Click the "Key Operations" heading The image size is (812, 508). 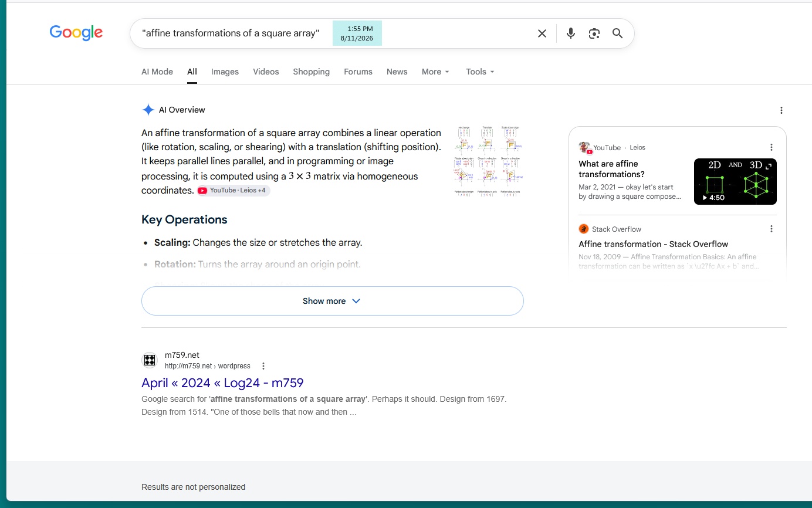[184, 219]
